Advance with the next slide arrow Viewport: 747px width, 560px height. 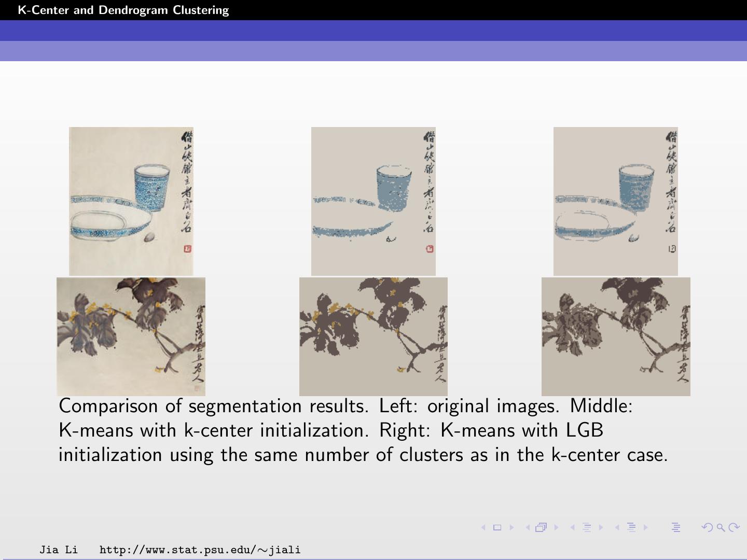(x=511, y=528)
